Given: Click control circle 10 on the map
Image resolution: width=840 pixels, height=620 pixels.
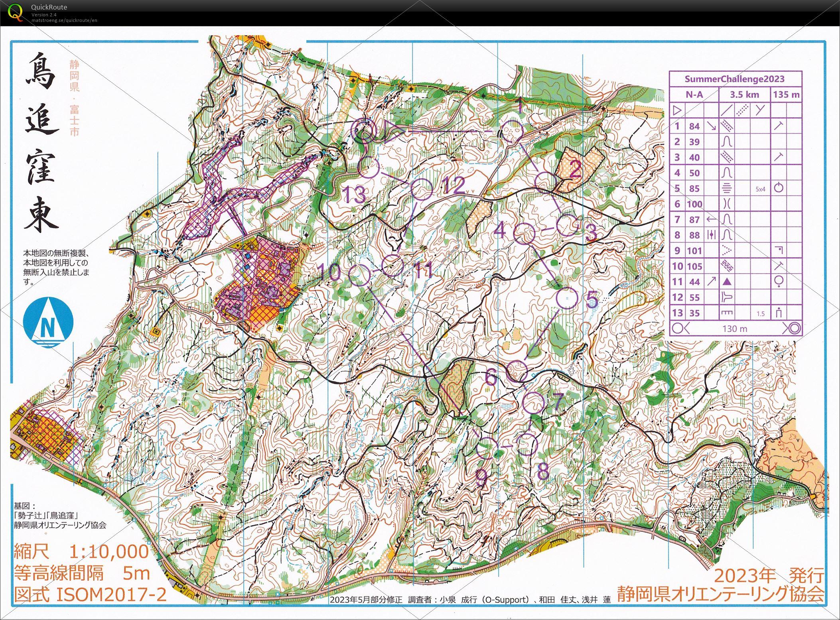Looking at the screenshot, I should coord(360,275).
